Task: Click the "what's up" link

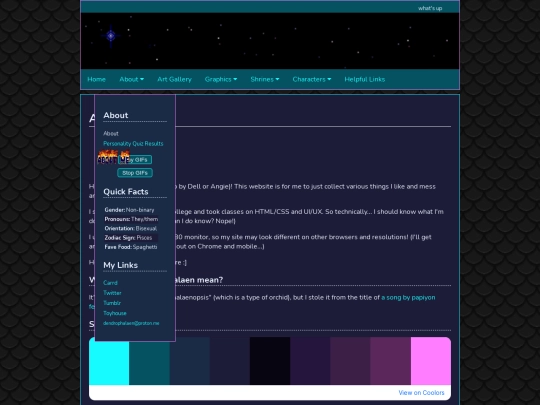Action: [430, 8]
